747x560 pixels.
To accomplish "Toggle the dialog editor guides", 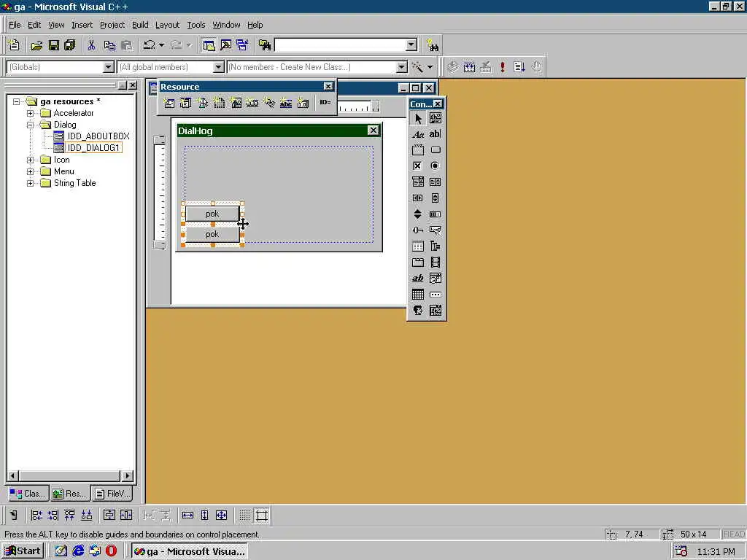I will click(262, 516).
